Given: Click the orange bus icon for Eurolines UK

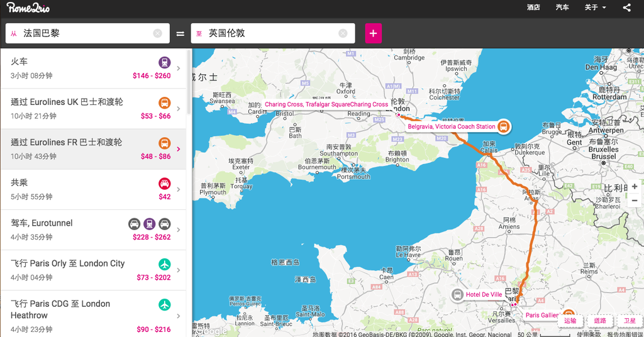Looking at the screenshot, I should pos(164,102).
